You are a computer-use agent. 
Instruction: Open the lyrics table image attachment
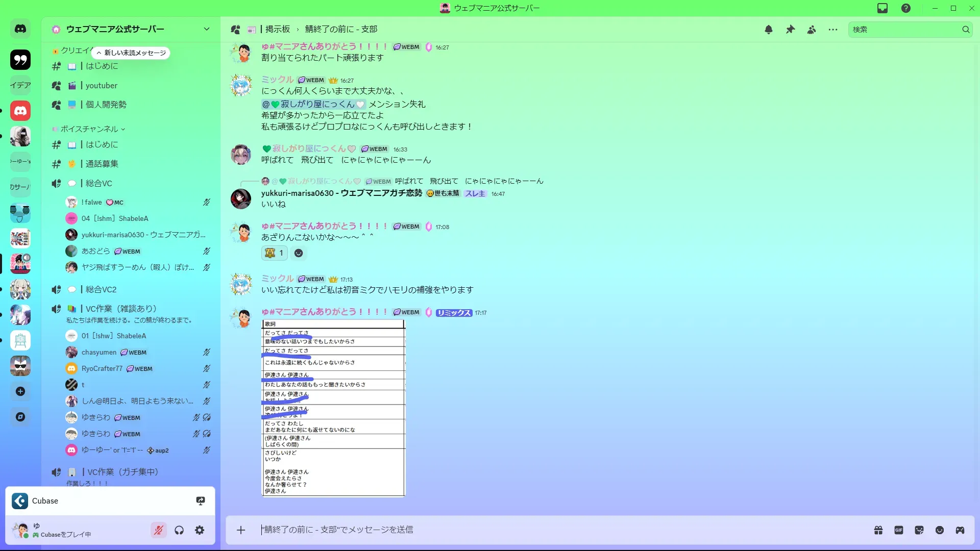333,408
